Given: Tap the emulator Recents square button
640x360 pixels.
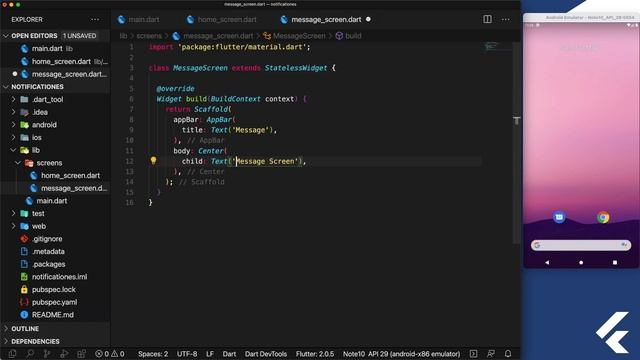Looking at the screenshot, I should (x=615, y=262).
